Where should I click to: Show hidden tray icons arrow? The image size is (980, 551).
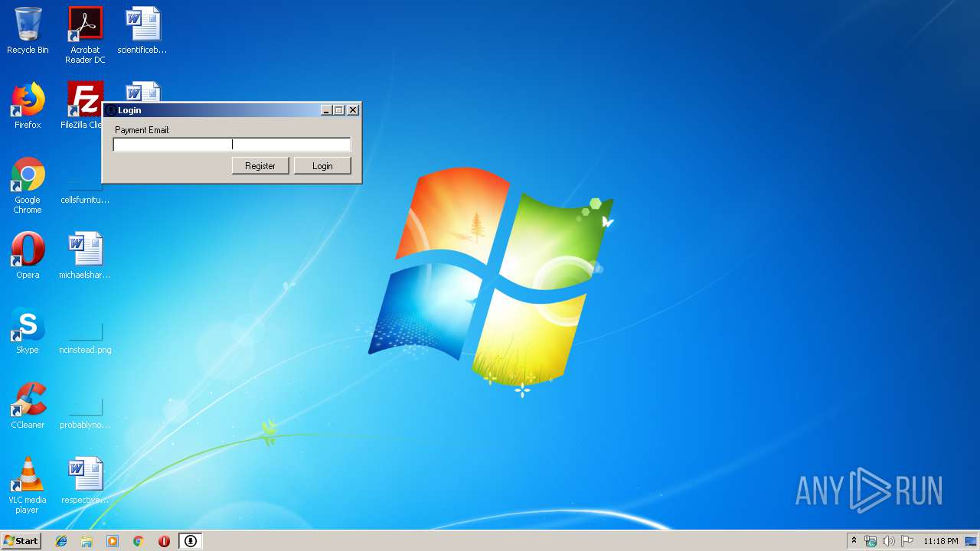(x=854, y=541)
